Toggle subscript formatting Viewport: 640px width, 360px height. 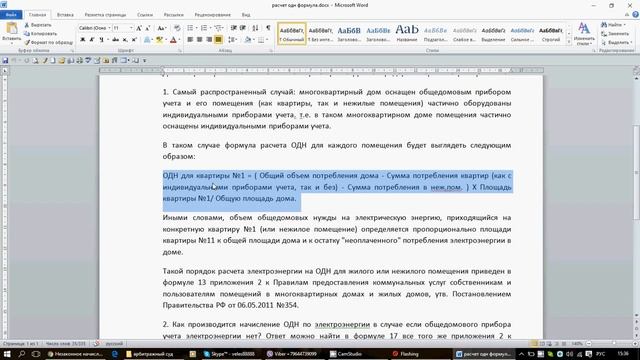125,40
